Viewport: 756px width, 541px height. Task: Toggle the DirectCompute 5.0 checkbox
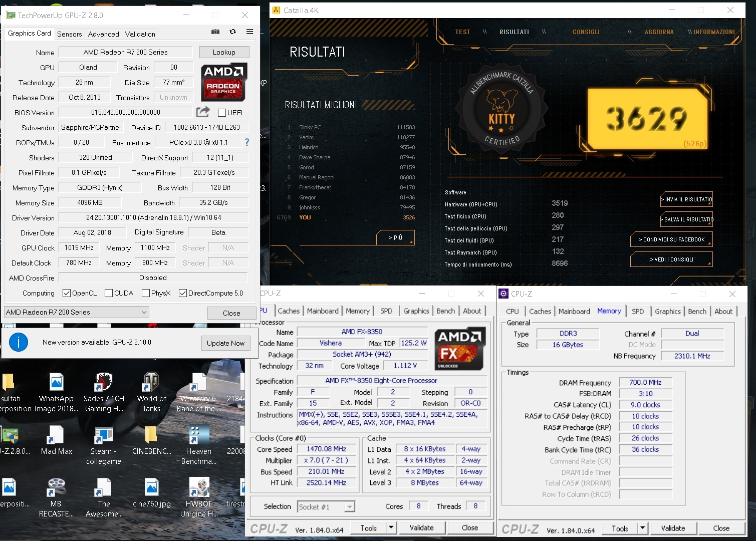point(182,293)
